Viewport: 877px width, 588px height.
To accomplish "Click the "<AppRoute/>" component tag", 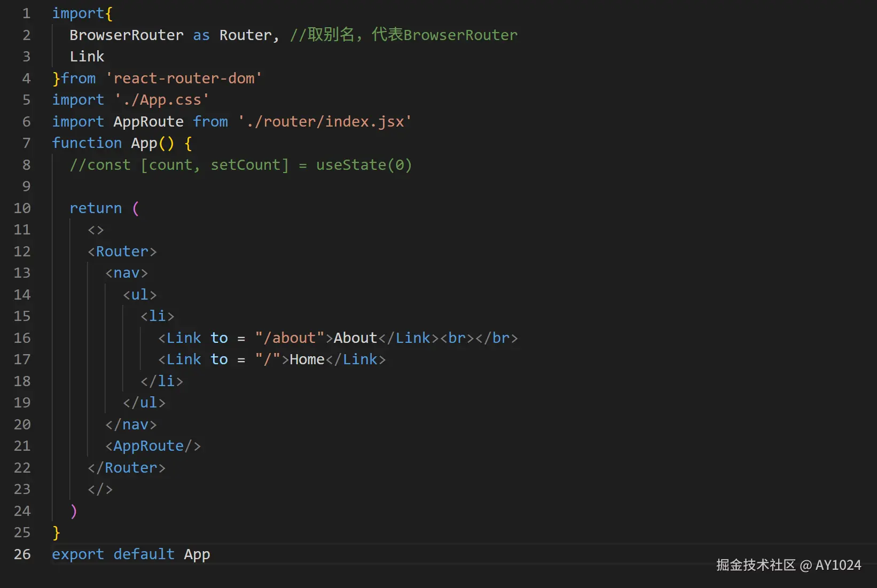I will [x=153, y=446].
